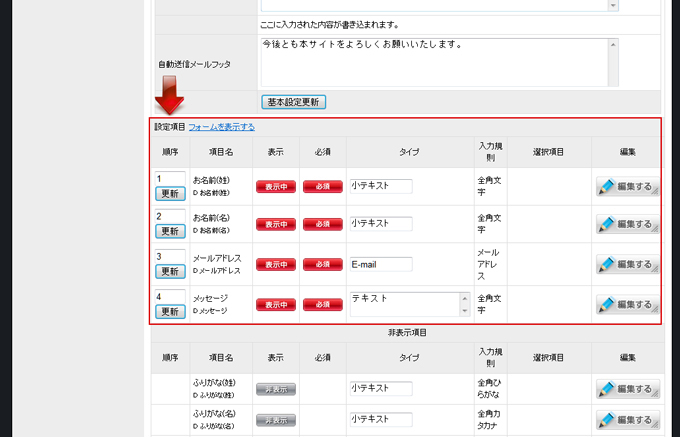Open the フォームを表示する link
This screenshot has height=437, width=680.
coord(221,127)
